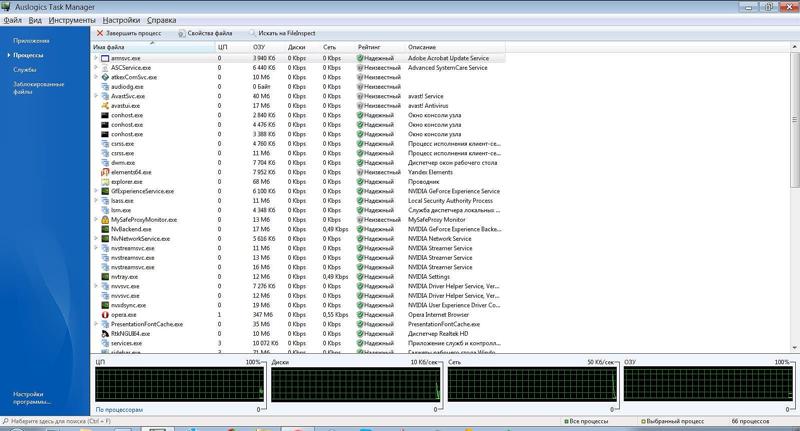800x431 pixels.
Task: Click the process list scroll-down arrow
Action: tap(794, 348)
